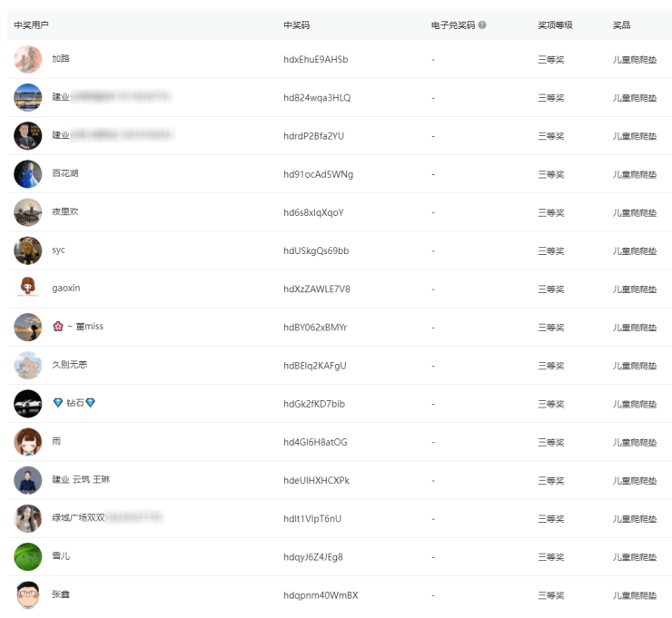This screenshot has width=672, height=618.
Task: Click the winning code hdqpnm40WmBX
Action: pyautogui.click(x=321, y=595)
